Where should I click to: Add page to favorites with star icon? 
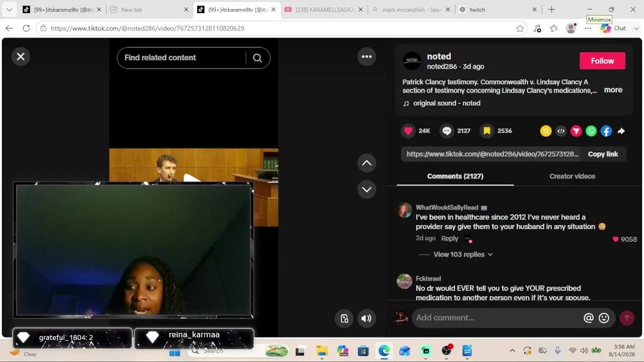coord(520,29)
